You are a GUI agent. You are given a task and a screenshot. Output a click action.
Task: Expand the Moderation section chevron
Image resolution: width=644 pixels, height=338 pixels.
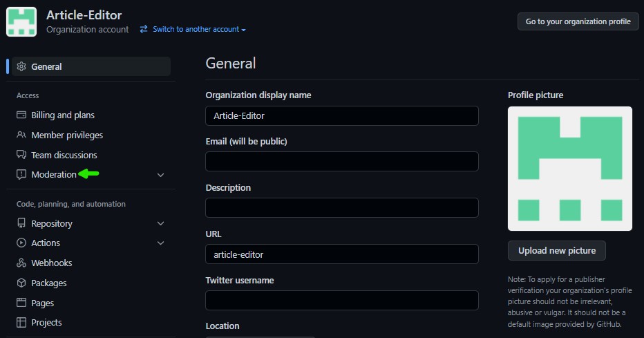[160, 175]
